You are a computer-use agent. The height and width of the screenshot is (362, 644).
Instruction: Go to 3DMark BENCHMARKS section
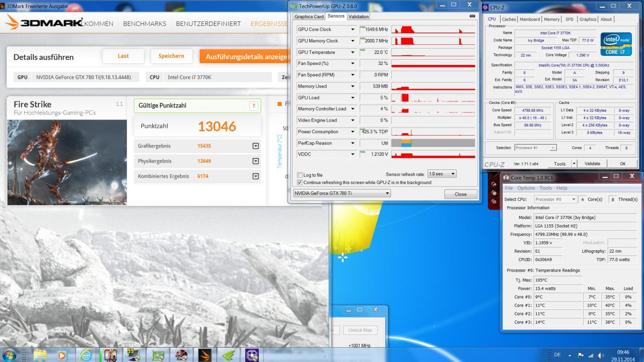coord(145,24)
